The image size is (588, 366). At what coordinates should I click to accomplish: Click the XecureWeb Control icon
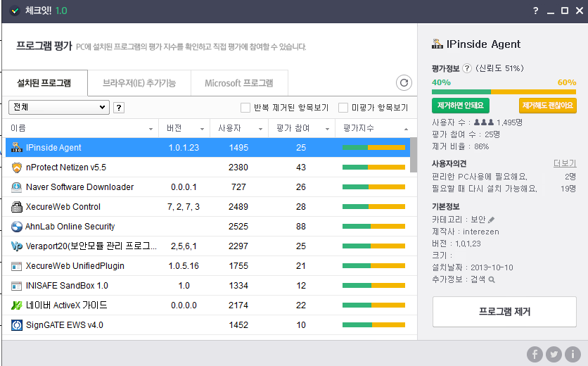(16, 207)
